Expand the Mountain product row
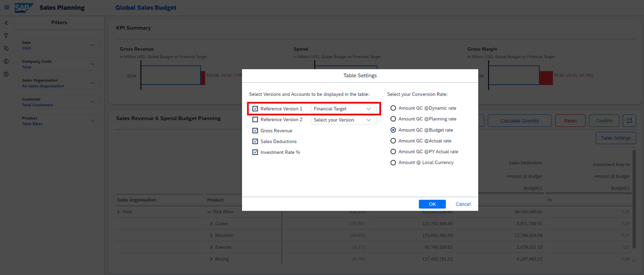Screen dimensions: 644x275 (x=212, y=236)
